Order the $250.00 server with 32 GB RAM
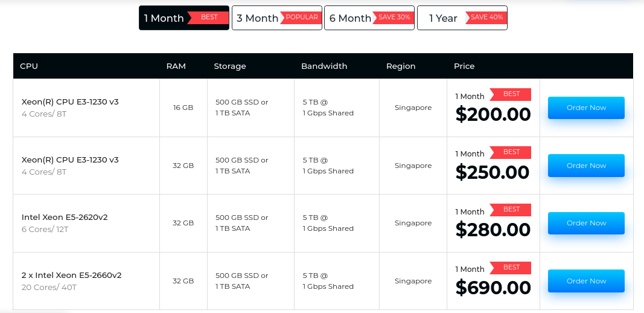Screen dimensions: 644x313 (585, 166)
